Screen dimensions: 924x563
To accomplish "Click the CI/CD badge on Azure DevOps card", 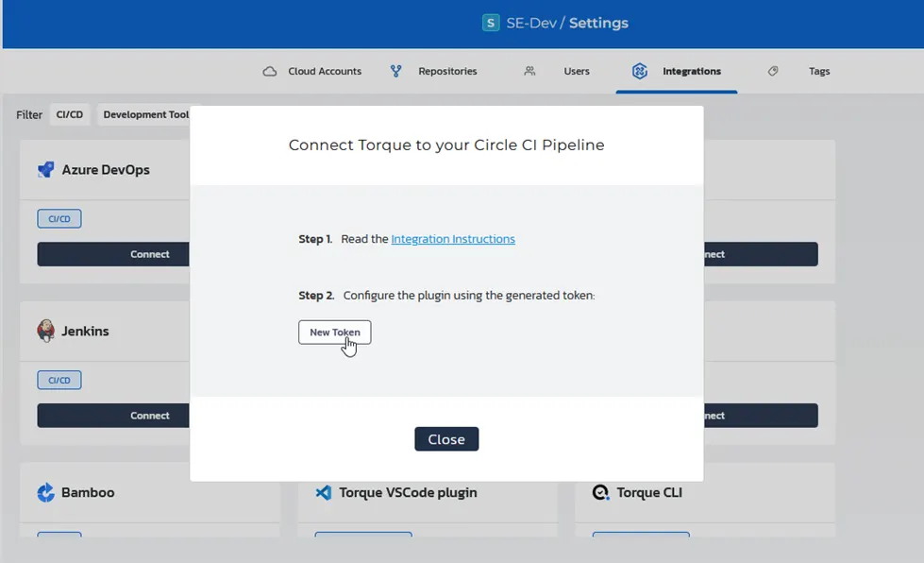I will 59,217.
